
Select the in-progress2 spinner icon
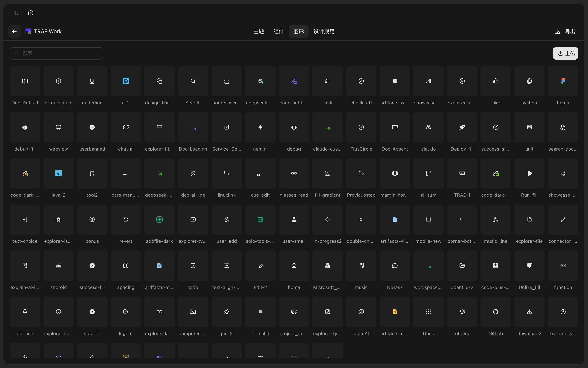tap(327, 220)
